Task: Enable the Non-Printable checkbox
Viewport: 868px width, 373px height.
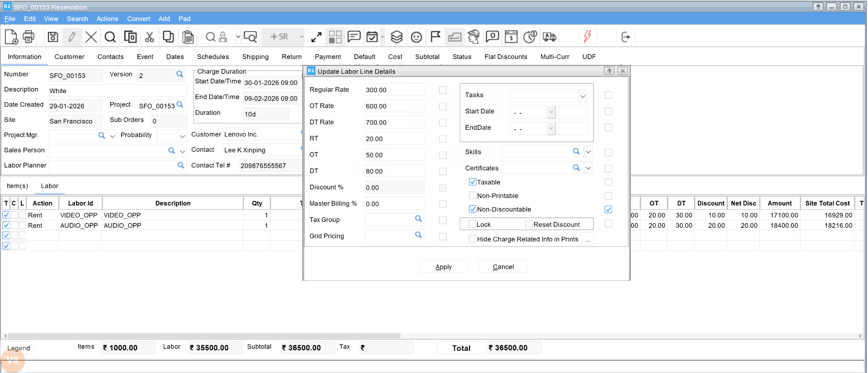Action: 472,196
